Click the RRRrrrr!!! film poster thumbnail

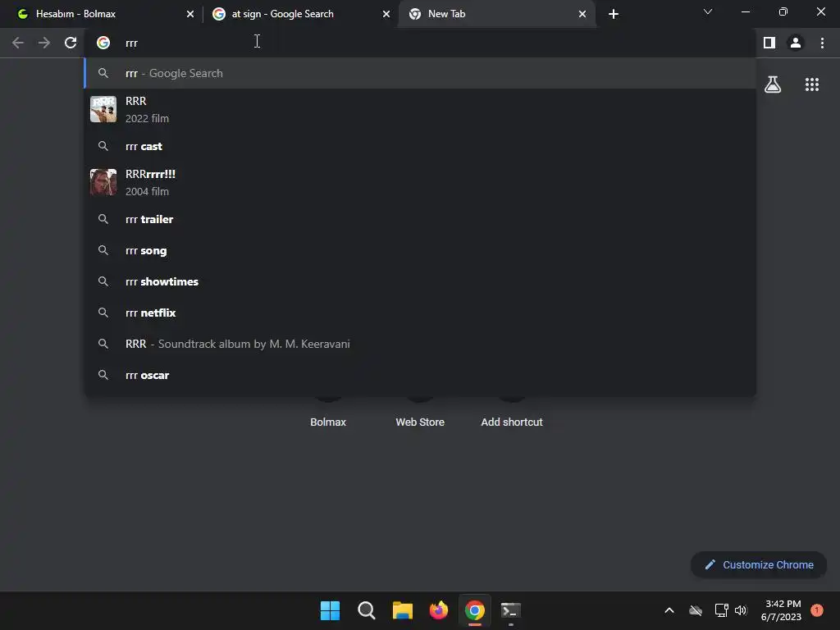point(103,182)
